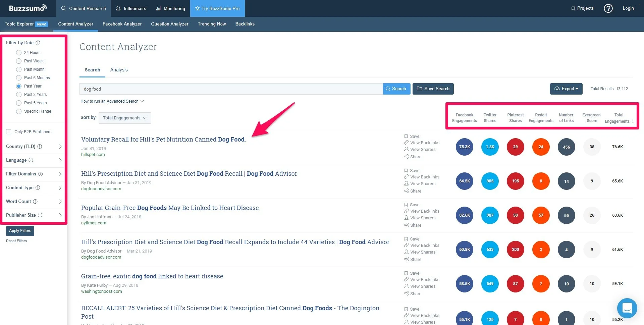Open the help question mark icon
644x325 pixels.
pyautogui.click(x=608, y=8)
